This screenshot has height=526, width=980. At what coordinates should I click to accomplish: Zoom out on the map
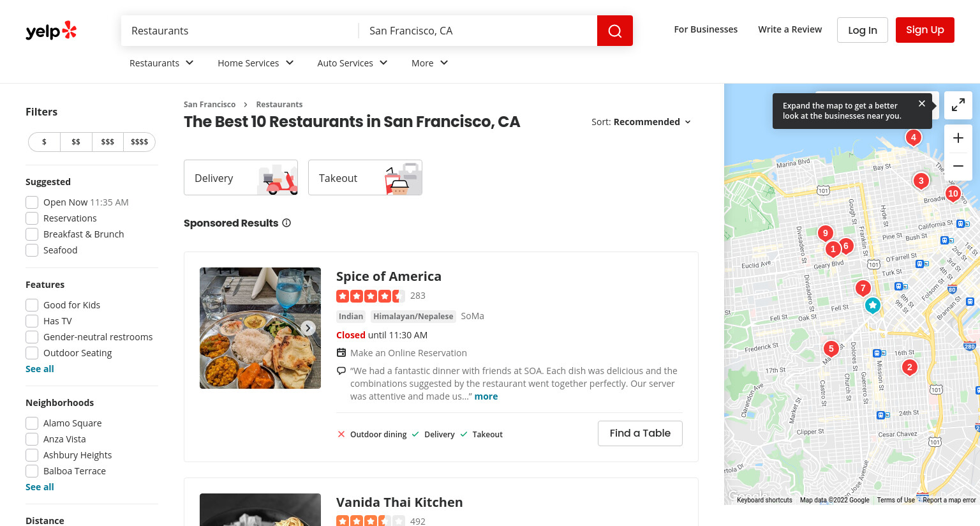958,166
